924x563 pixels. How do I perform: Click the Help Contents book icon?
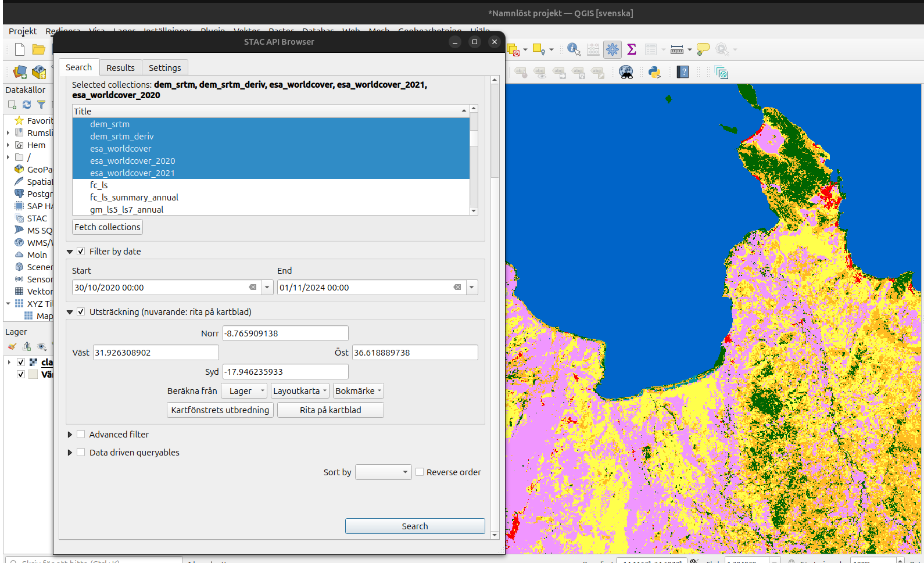pos(683,72)
